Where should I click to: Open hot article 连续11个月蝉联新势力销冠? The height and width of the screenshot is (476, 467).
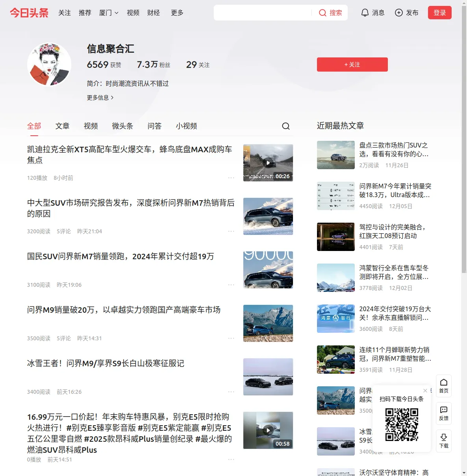[395, 354]
